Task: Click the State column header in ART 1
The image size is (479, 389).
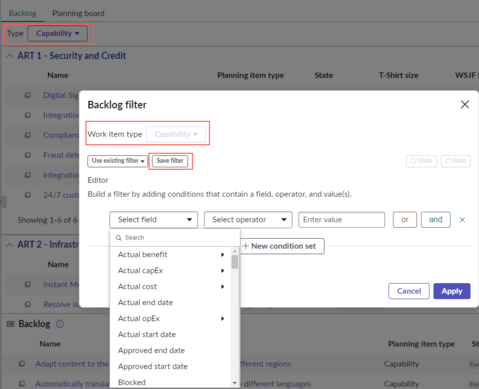Action: [x=324, y=75]
